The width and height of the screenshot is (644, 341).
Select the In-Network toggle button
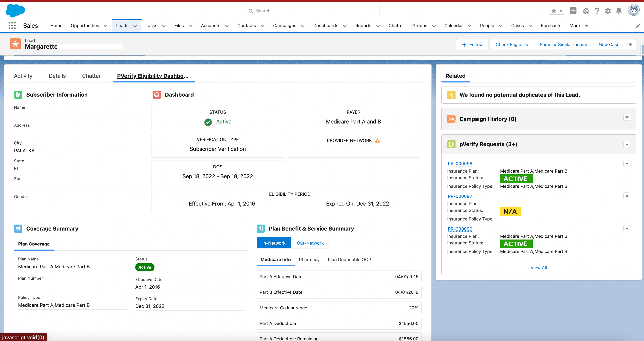(x=273, y=243)
